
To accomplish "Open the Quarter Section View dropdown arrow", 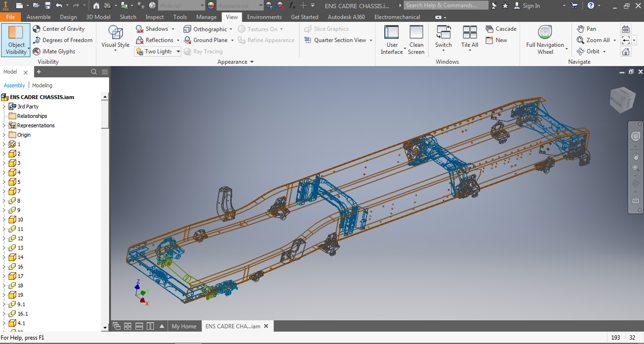I will [x=371, y=40].
